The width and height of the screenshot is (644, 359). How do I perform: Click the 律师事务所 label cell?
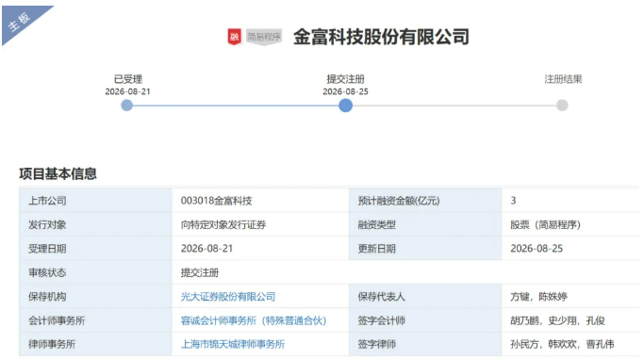click(95, 344)
